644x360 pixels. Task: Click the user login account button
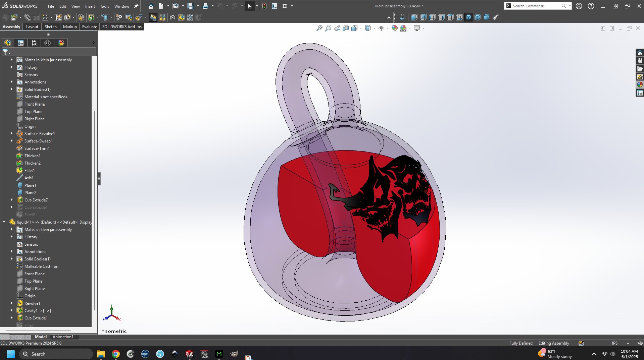click(x=579, y=6)
